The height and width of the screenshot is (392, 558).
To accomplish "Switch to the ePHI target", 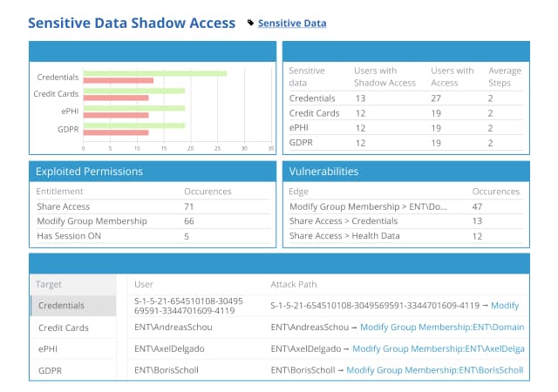I will point(73,349).
